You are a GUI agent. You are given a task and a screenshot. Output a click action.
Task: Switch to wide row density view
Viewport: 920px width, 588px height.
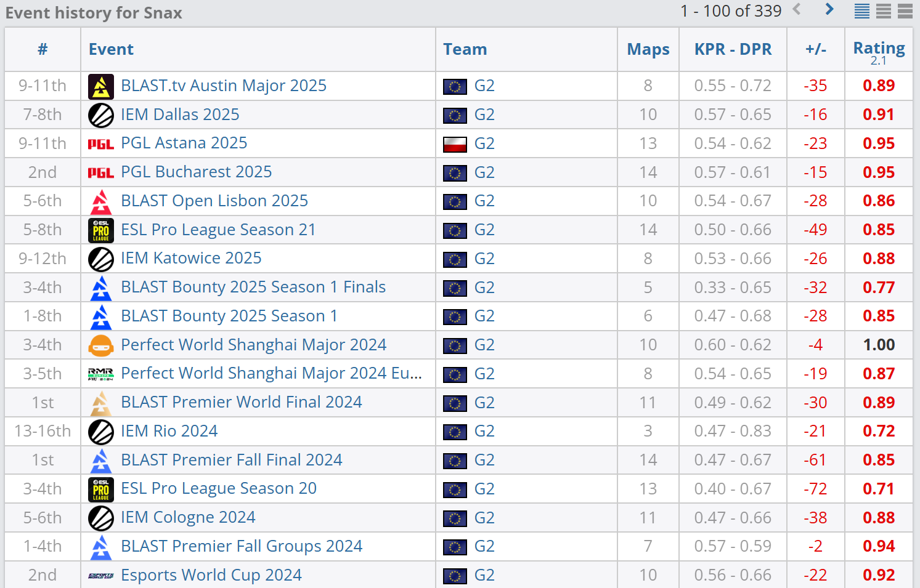(905, 11)
